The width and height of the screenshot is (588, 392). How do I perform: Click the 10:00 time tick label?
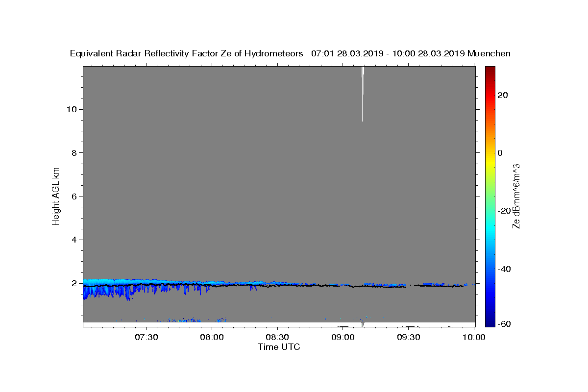pyautogui.click(x=474, y=337)
